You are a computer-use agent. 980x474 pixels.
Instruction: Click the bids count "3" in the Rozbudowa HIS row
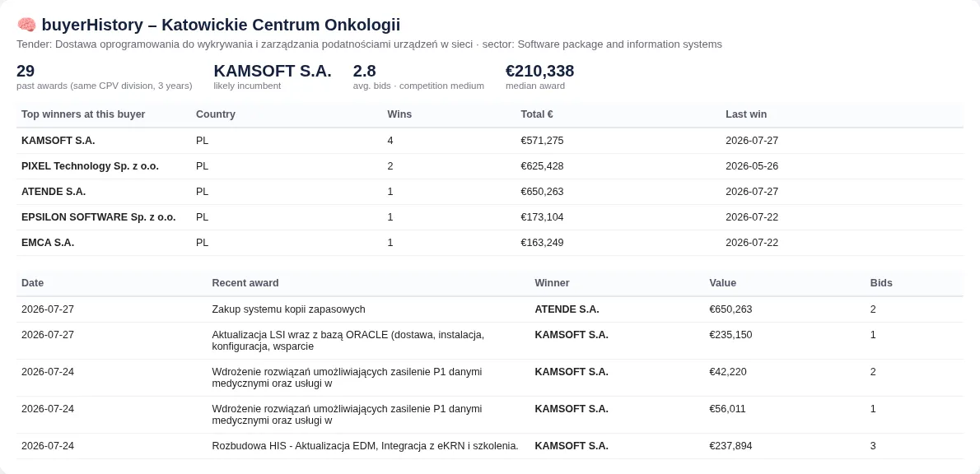[873, 446]
